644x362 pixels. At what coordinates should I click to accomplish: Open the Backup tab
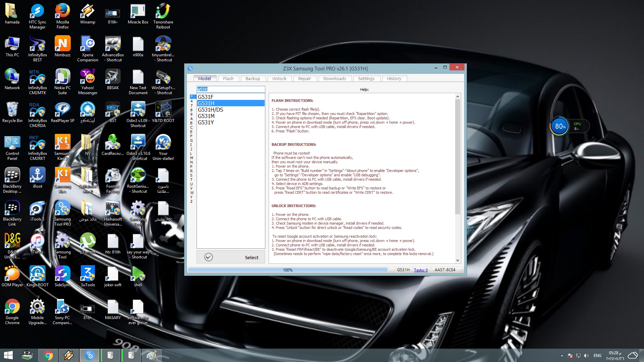tap(253, 78)
